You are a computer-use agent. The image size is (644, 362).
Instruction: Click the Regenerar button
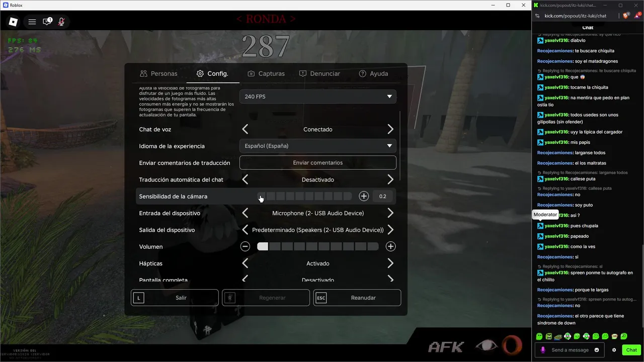(x=266, y=298)
